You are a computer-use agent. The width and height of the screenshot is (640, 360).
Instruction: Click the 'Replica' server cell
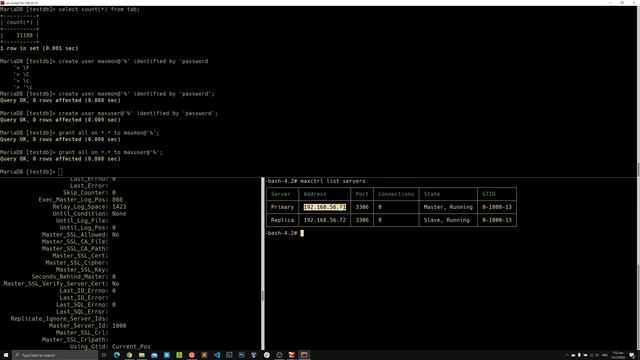coord(282,220)
